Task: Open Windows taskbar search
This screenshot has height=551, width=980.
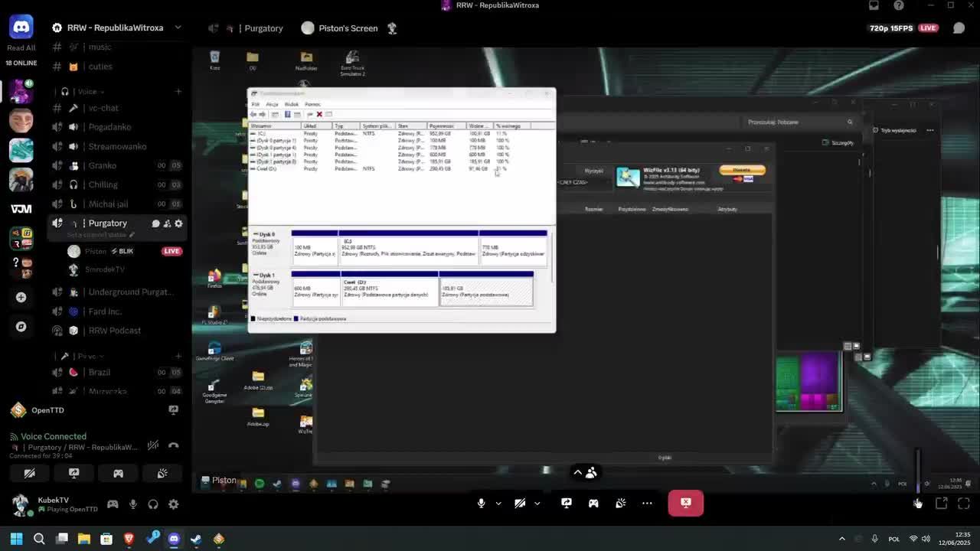Action: click(x=39, y=539)
